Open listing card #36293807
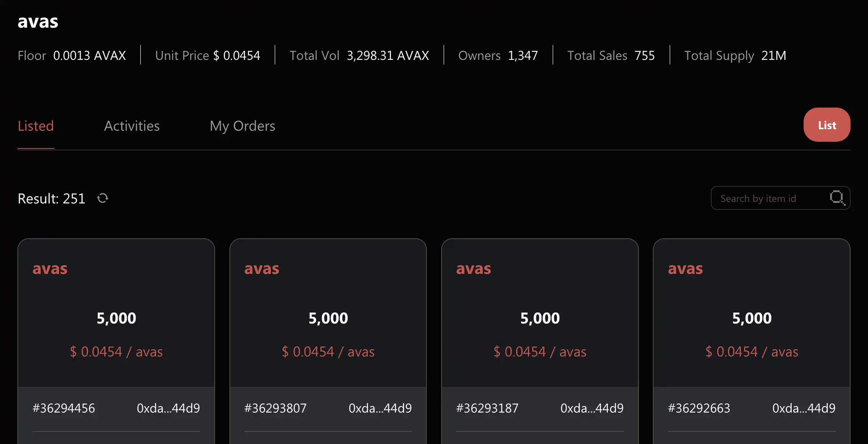Viewport: 868px width, 444px height. pos(328,318)
